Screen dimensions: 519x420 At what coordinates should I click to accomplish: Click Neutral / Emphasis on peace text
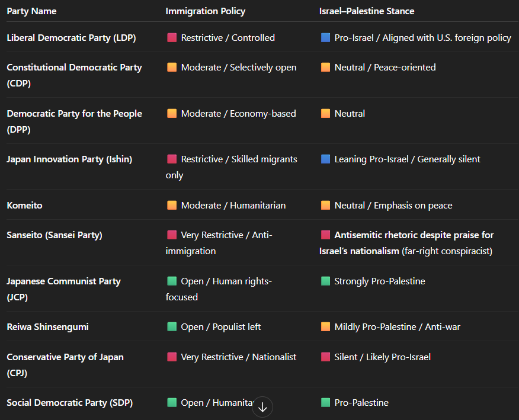coord(393,206)
